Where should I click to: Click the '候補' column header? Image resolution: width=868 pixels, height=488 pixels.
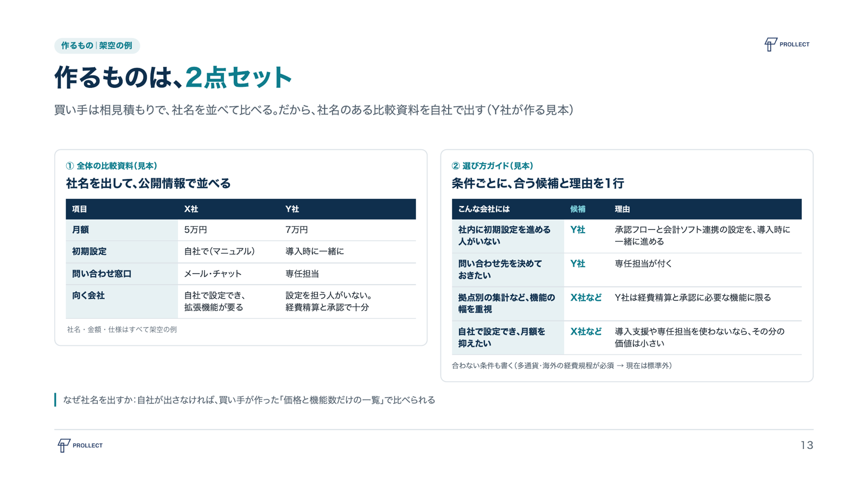point(578,209)
